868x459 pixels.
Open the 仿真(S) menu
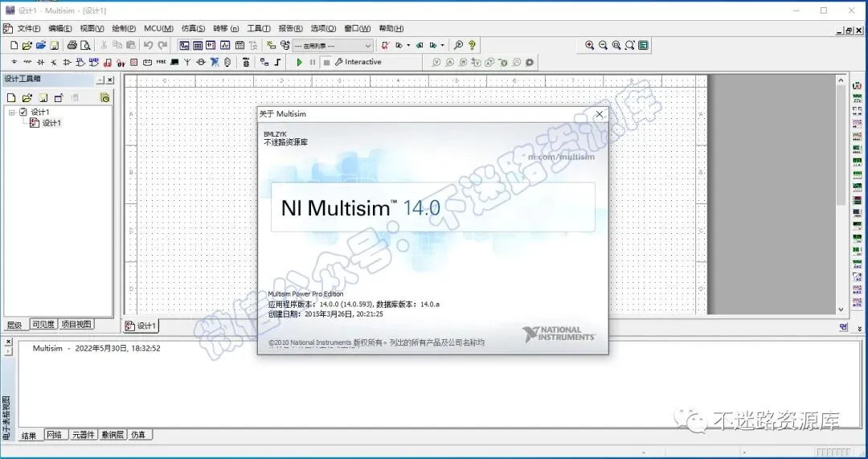coord(193,28)
